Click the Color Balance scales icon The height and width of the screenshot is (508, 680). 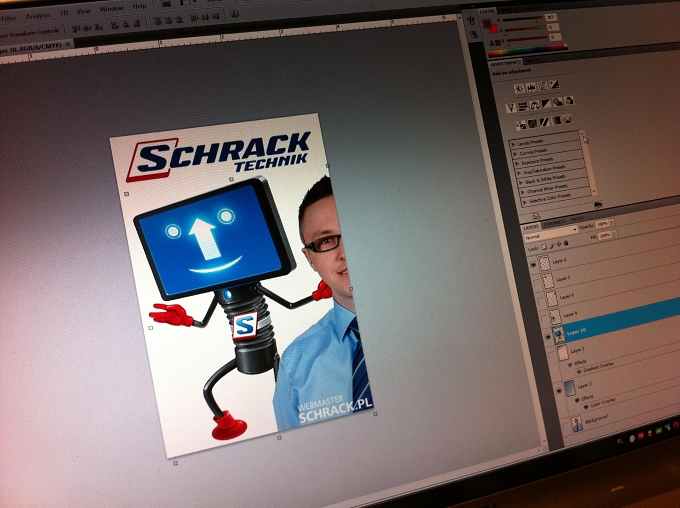(534, 105)
